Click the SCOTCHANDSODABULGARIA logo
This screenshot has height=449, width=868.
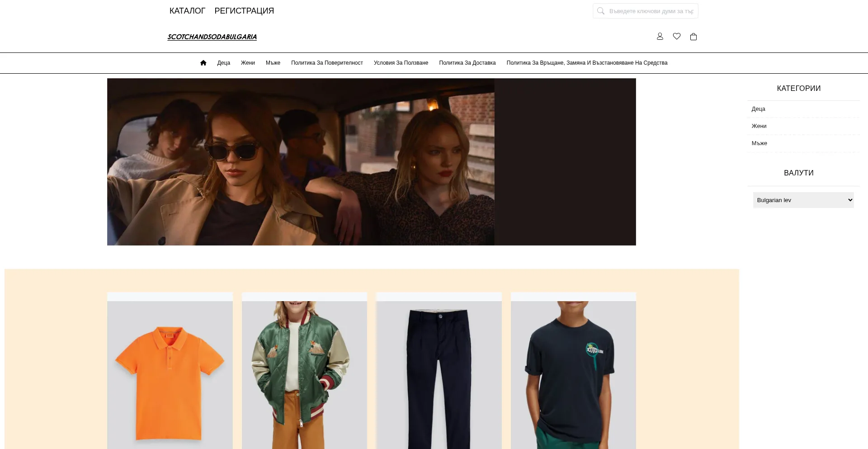212,37
